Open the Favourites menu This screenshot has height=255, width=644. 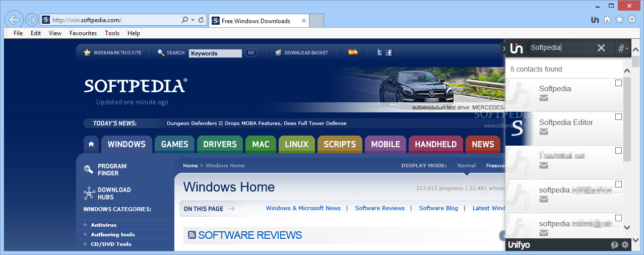pyautogui.click(x=83, y=33)
